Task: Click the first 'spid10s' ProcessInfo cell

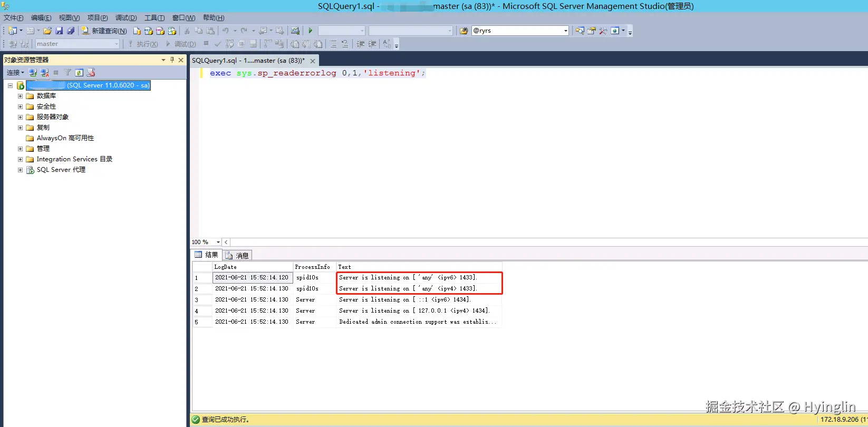Action: 314,278
